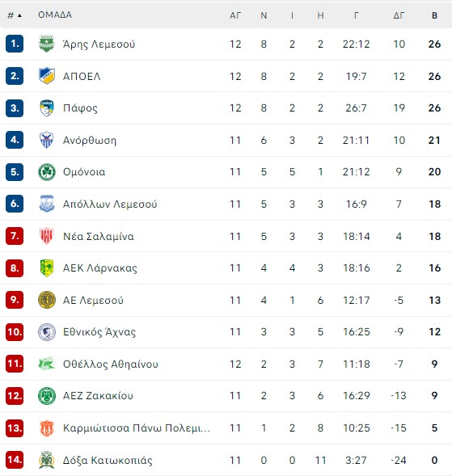
Task: Select the Καρμιώτισσα Πάνω Πολεμι... row name
Action: (x=137, y=428)
